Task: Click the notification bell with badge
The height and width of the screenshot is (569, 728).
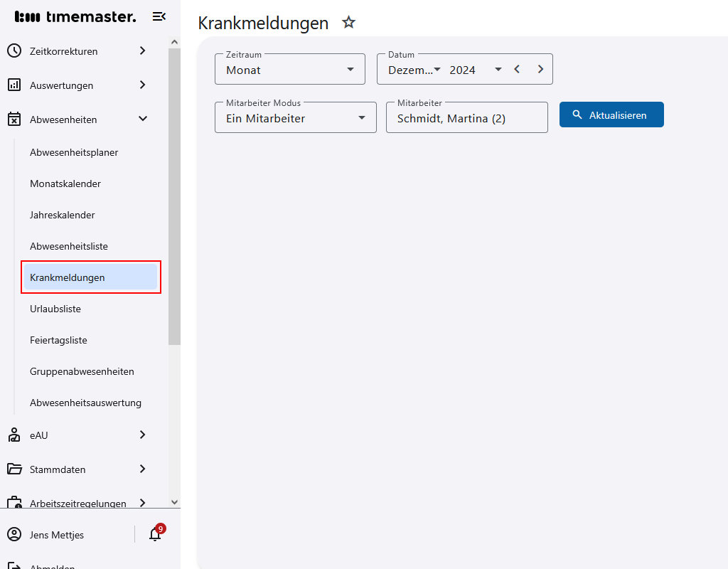Action: pos(154,533)
